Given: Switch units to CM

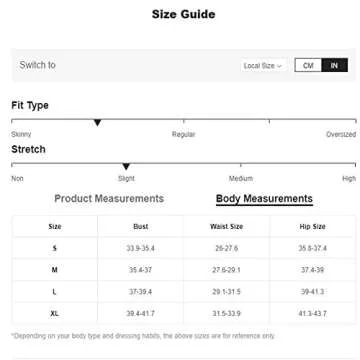Looking at the screenshot, I should [308, 65].
